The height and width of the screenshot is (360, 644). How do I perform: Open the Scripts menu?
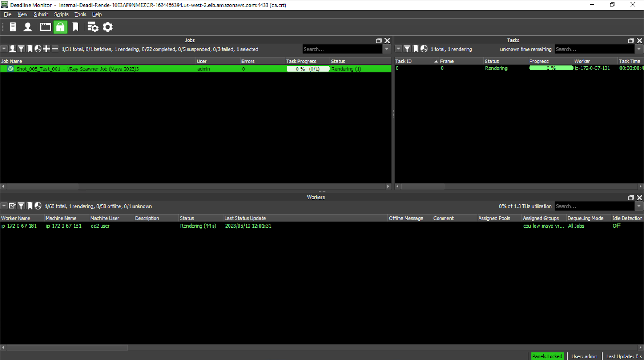point(61,14)
